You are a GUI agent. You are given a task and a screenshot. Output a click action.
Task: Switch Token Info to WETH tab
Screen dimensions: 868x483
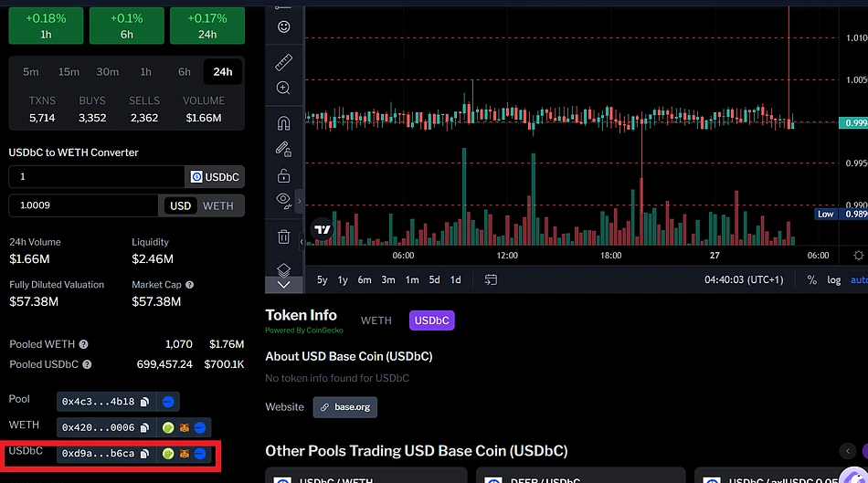[376, 320]
